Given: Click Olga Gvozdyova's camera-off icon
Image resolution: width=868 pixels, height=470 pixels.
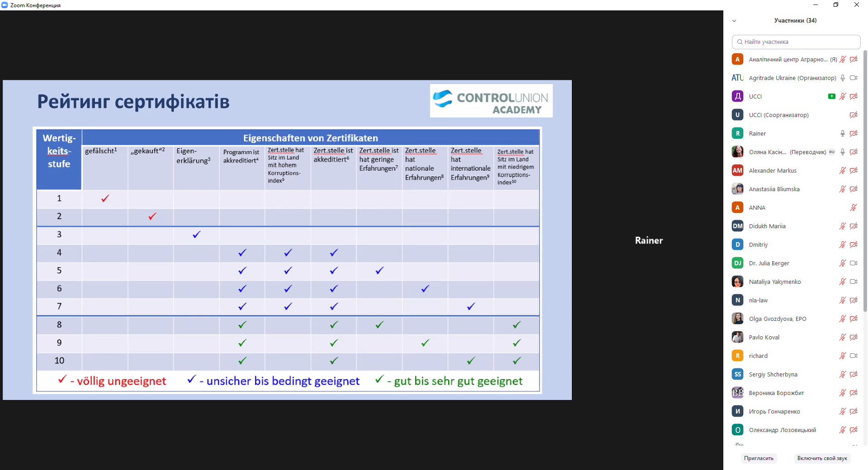Looking at the screenshot, I should (854, 319).
